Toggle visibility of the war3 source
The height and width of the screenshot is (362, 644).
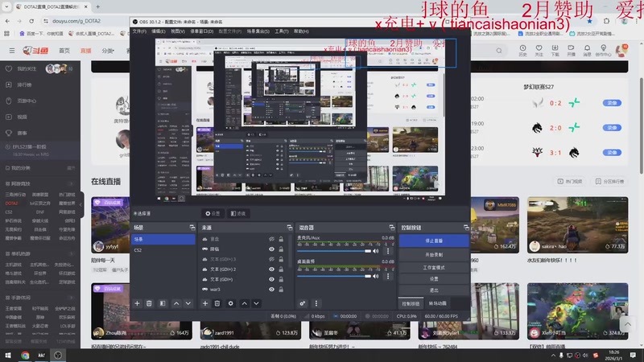point(271,290)
